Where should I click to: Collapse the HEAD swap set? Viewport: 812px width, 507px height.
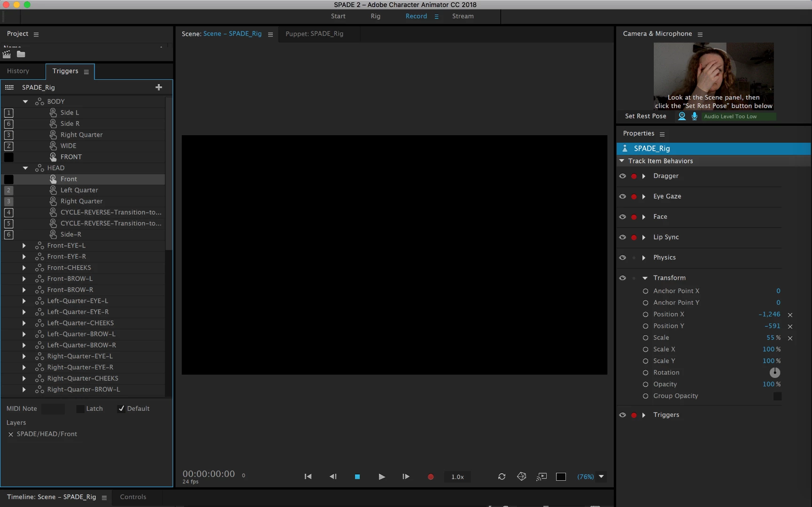25,168
